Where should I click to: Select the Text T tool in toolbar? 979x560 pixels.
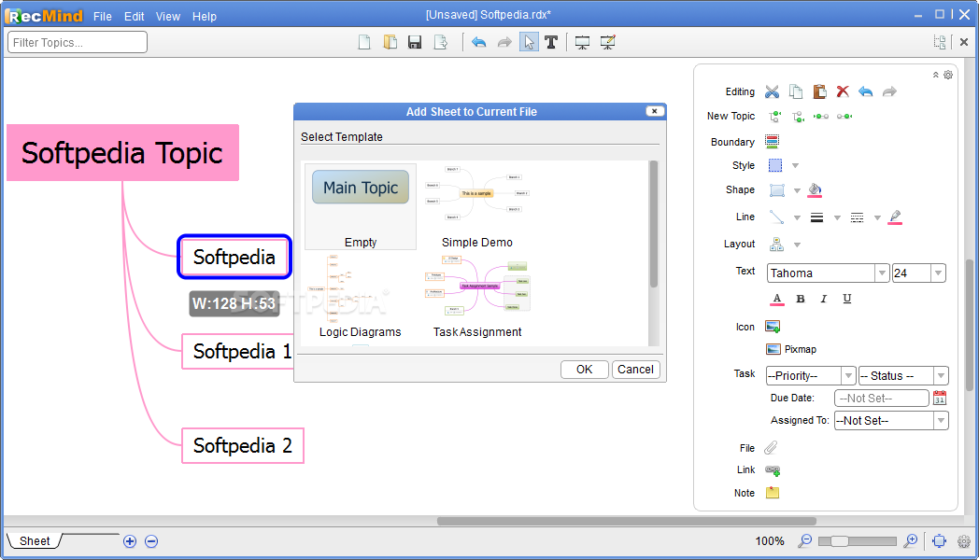(551, 42)
